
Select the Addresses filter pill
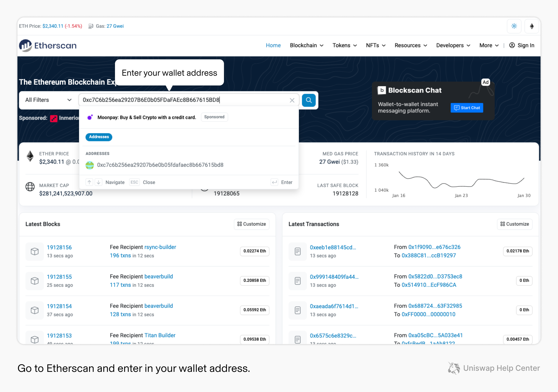click(x=99, y=137)
